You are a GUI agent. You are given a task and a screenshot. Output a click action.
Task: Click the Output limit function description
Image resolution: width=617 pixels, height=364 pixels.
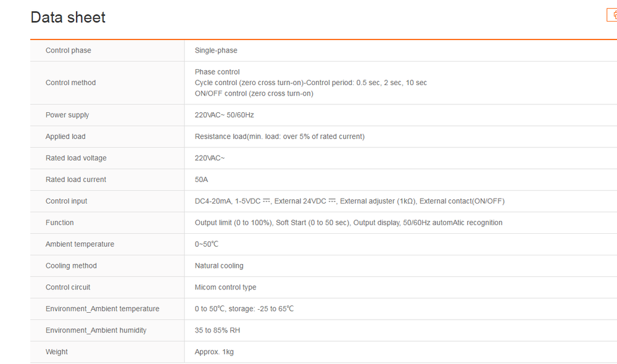tap(348, 223)
